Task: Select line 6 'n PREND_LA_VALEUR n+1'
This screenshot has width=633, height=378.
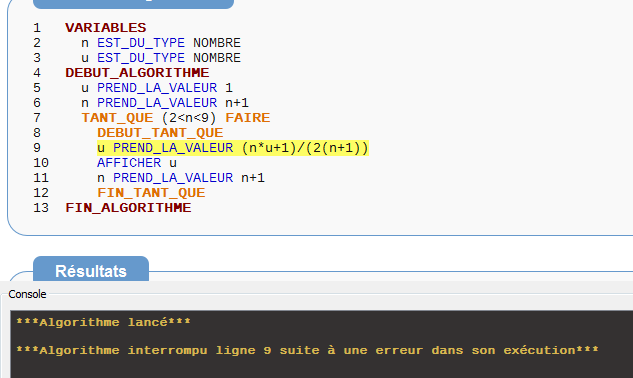Action: coord(165,103)
